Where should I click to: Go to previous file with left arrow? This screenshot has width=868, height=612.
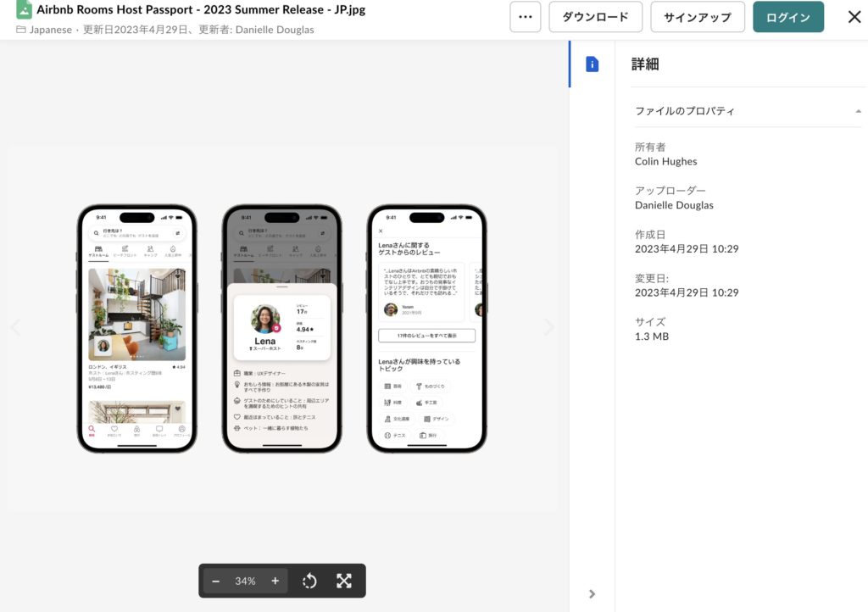click(x=14, y=327)
